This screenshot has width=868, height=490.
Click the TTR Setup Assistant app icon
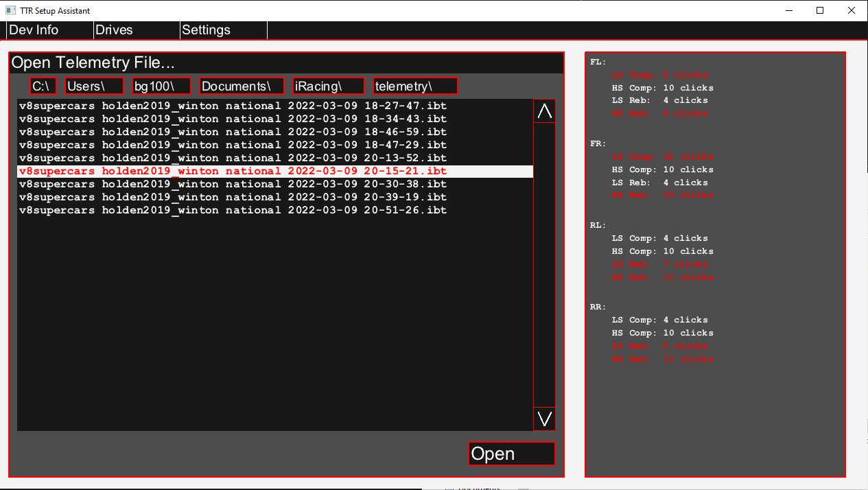10,10
